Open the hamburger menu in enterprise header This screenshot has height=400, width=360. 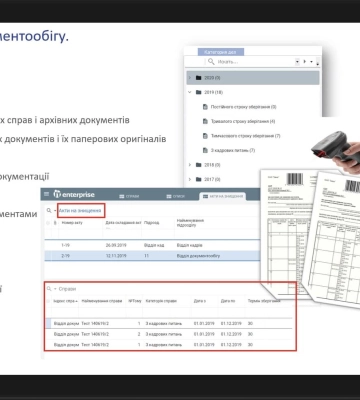click(x=46, y=194)
